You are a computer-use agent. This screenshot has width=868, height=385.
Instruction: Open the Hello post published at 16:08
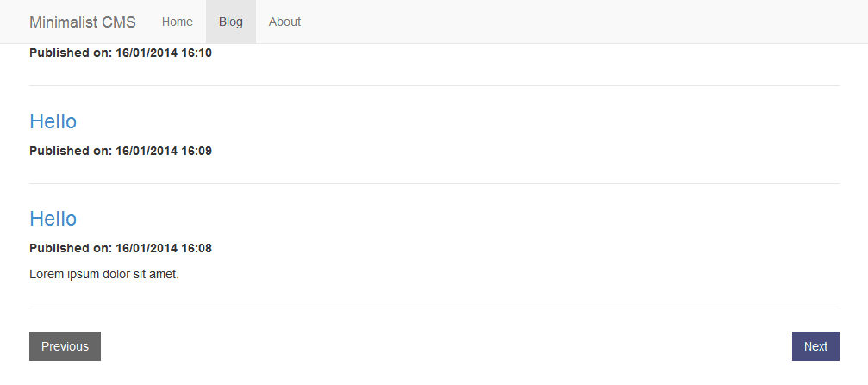pyautogui.click(x=53, y=219)
